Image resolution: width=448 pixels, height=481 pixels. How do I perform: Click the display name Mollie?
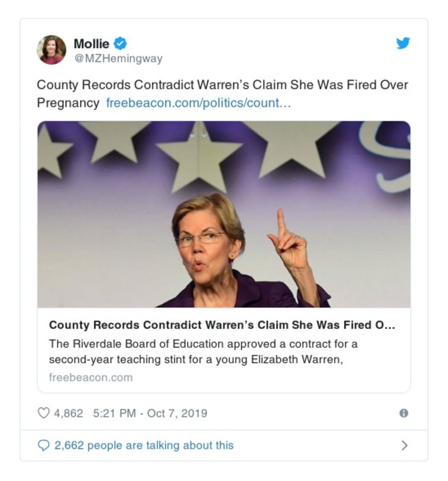91,43
